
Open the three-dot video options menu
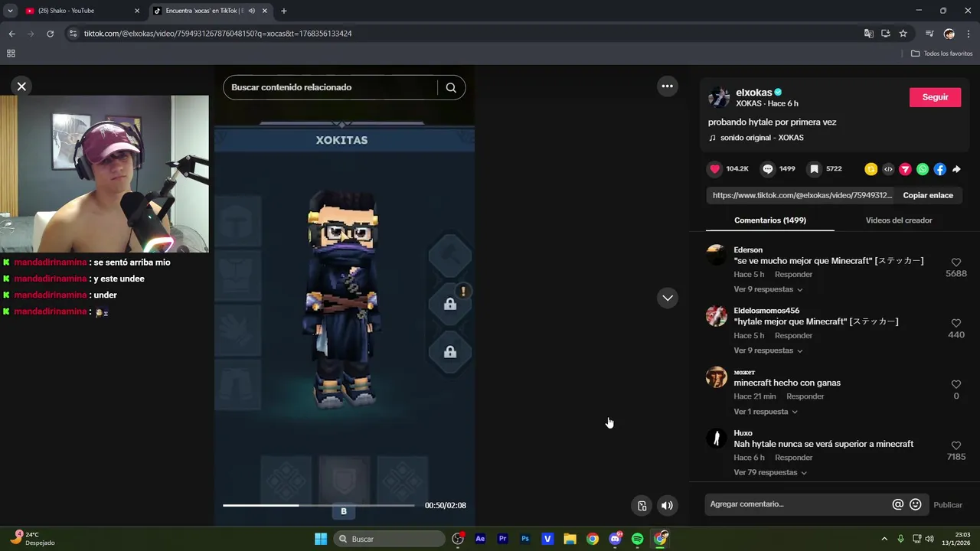coord(668,86)
